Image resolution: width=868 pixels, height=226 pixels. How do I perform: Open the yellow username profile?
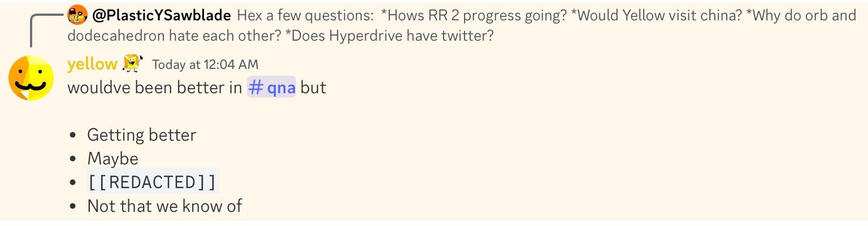[x=92, y=64]
